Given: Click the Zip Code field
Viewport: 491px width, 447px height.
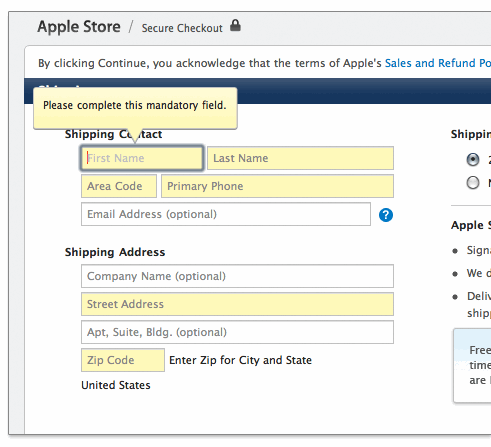Looking at the screenshot, I should (123, 360).
